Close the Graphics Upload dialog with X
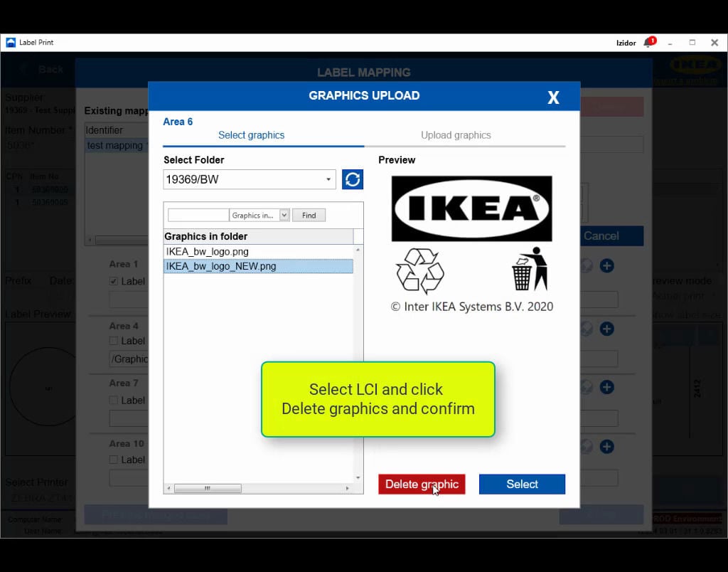The width and height of the screenshot is (728, 572). pos(553,97)
